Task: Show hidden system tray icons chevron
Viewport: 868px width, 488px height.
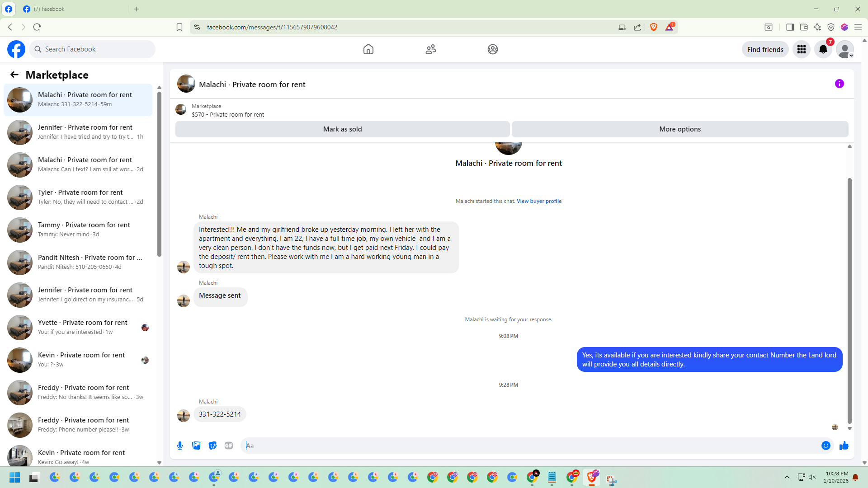Action: [787, 477]
